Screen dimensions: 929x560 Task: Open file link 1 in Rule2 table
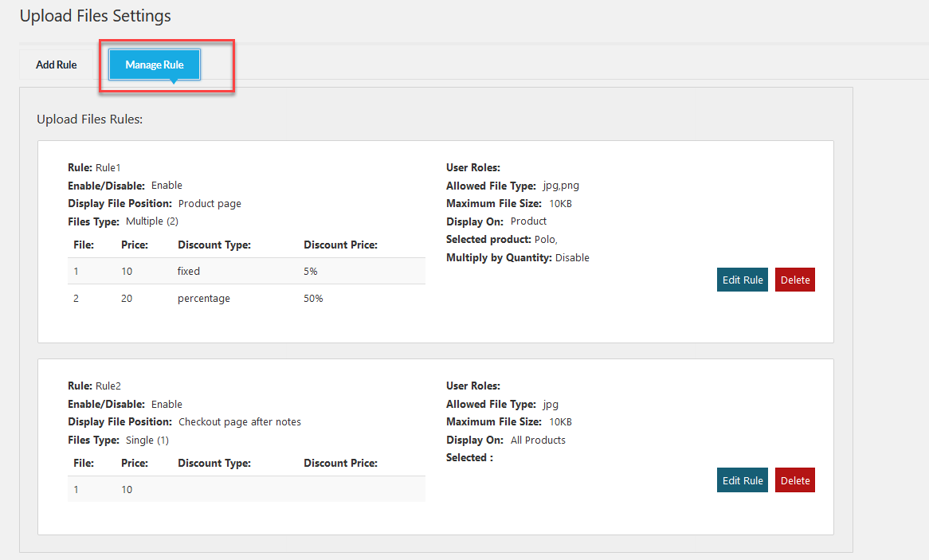76,489
